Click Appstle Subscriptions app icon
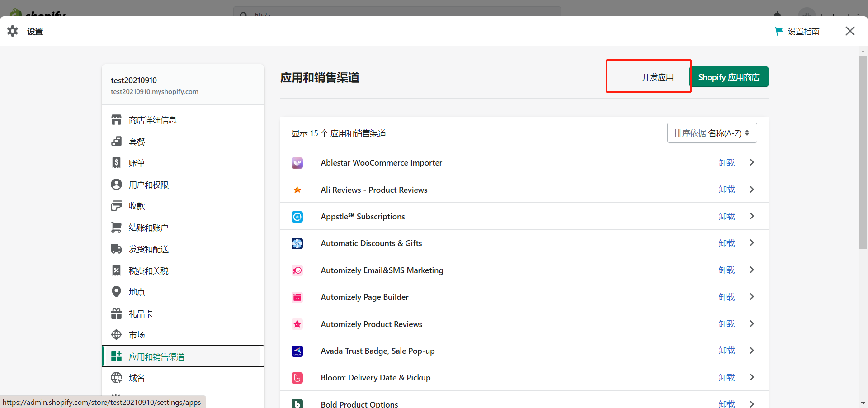The image size is (868, 408). [297, 217]
